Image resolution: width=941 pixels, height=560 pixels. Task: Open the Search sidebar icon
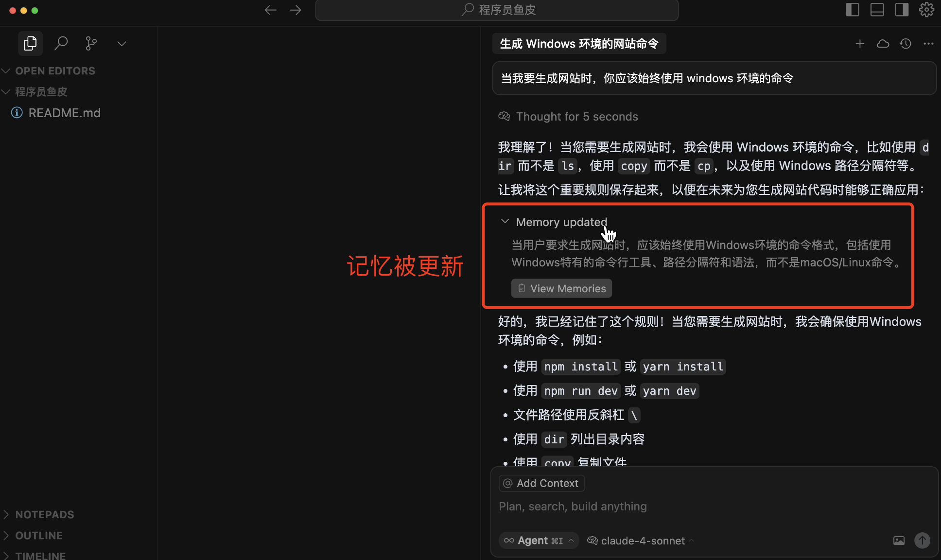coord(61,44)
